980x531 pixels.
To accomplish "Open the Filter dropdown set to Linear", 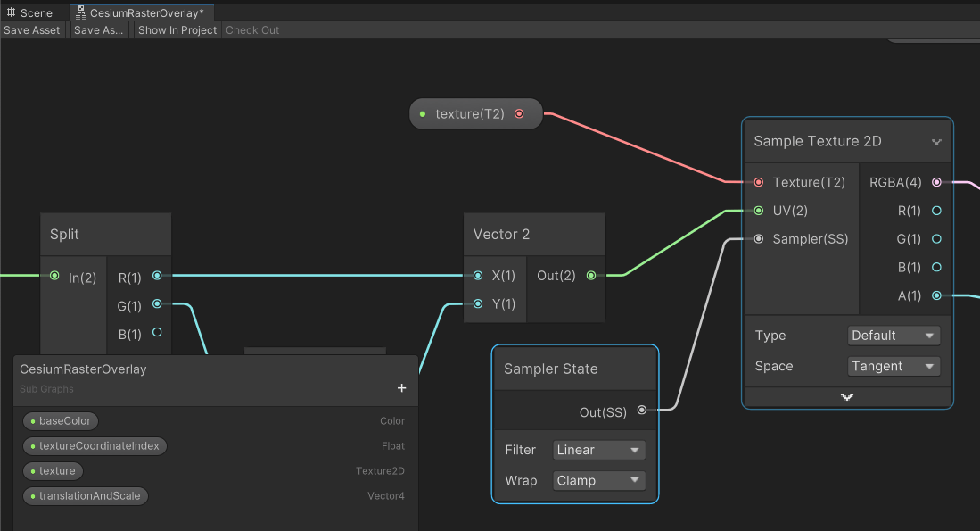I will tap(598, 451).
